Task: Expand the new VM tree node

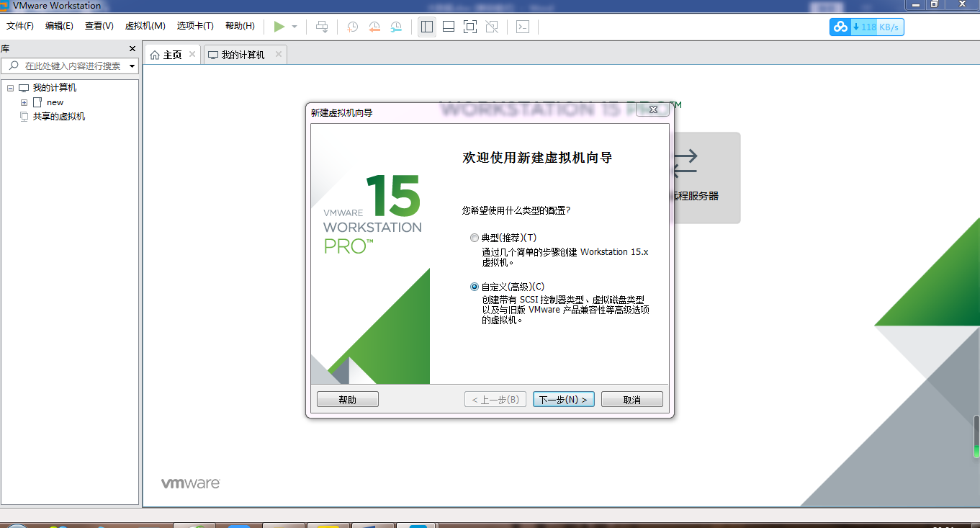Action: coord(24,102)
